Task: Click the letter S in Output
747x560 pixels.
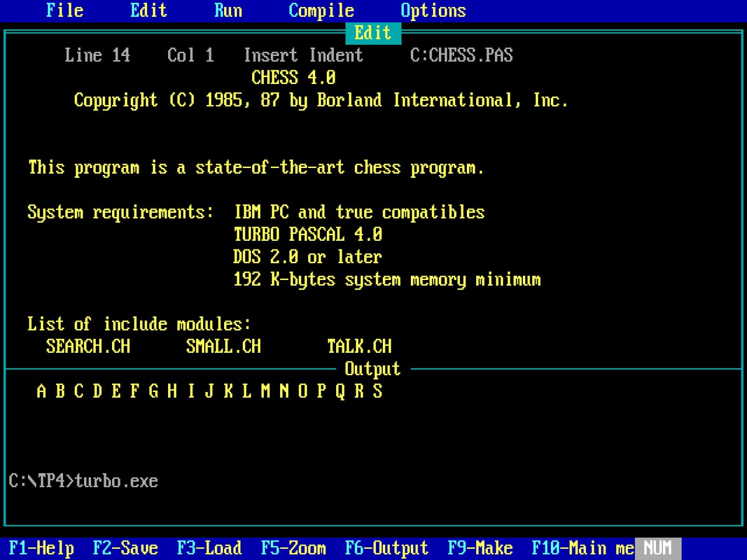Action: coord(378,391)
